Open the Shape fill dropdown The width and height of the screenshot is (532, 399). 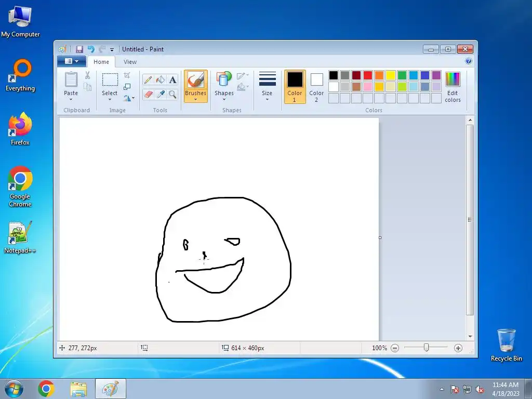coord(243,87)
